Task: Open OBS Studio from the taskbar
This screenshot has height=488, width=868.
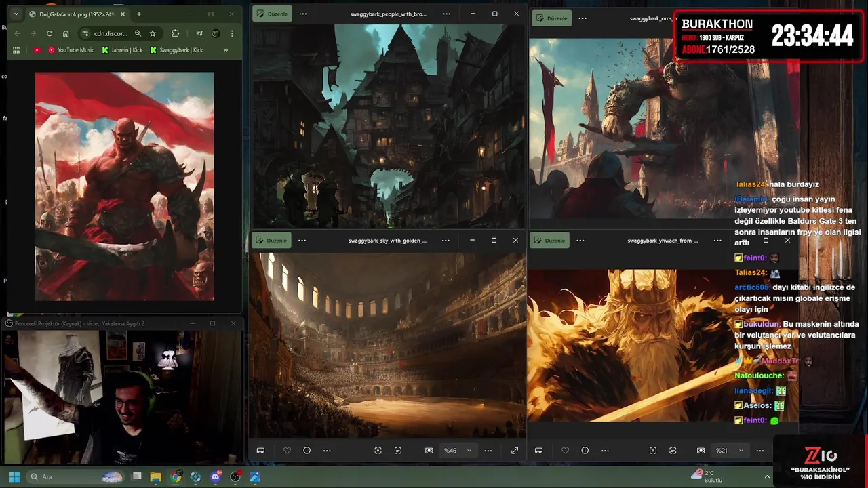Action: 235,477
